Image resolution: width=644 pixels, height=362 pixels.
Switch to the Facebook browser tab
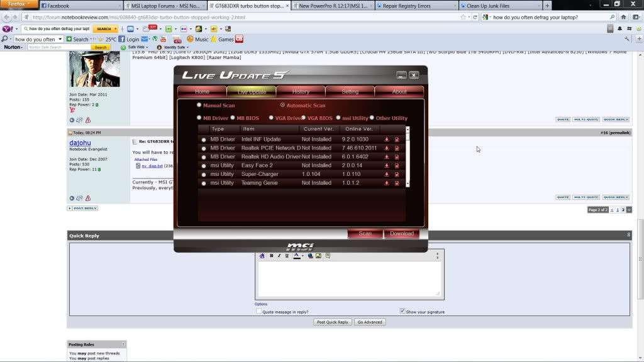click(80, 6)
